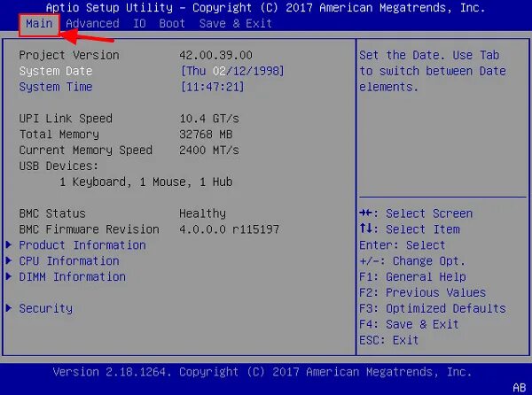Image resolution: width=532 pixels, height=395 pixels.
Task: Click the Enter: Select key hint
Action: [x=402, y=245]
